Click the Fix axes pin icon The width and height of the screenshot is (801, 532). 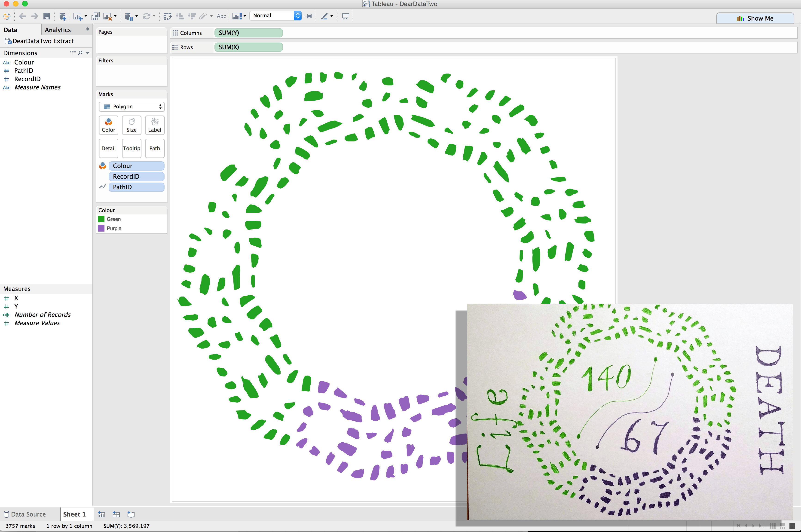point(308,16)
